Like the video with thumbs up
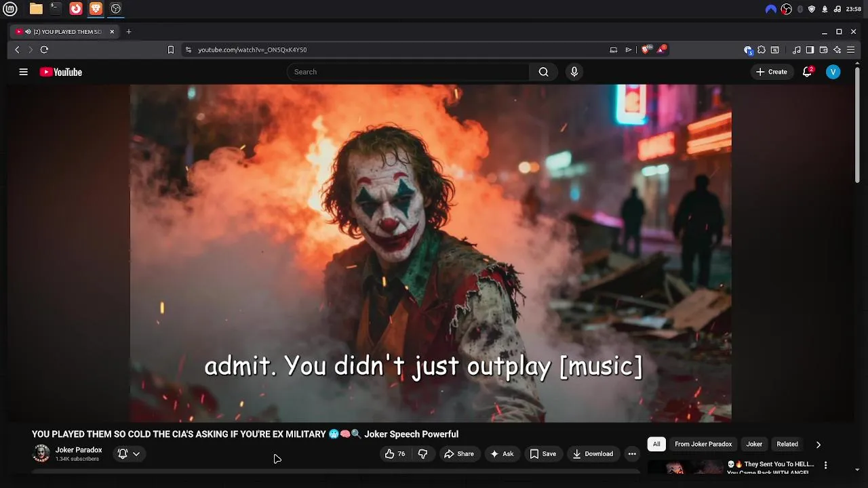 (x=395, y=454)
